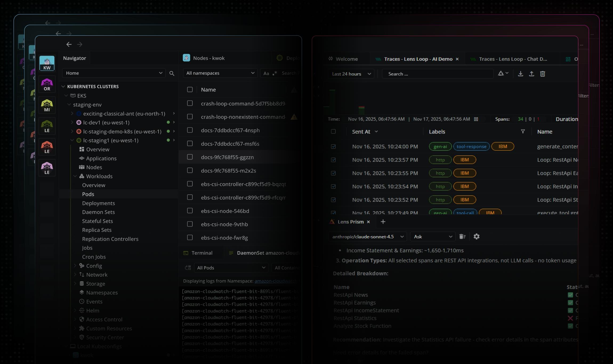Select the OR cluster hotbar icon
The width and height of the screenshot is (613, 364).
coord(47,84)
